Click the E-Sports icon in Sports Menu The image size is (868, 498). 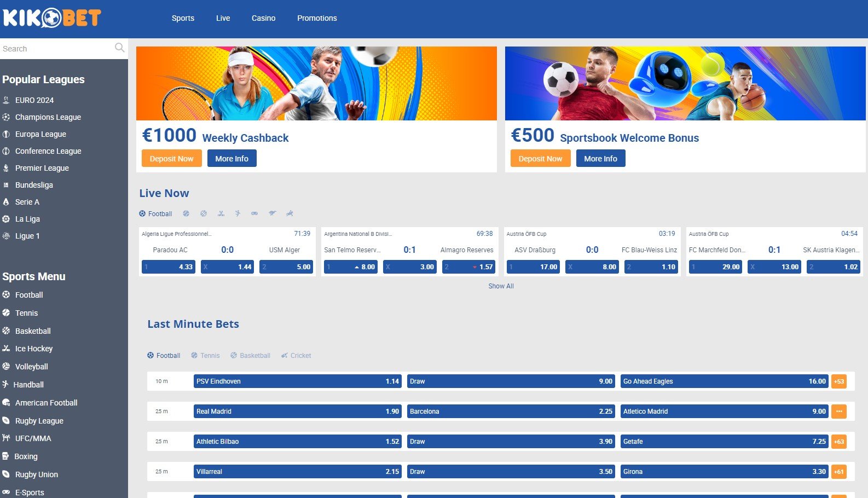point(6,492)
